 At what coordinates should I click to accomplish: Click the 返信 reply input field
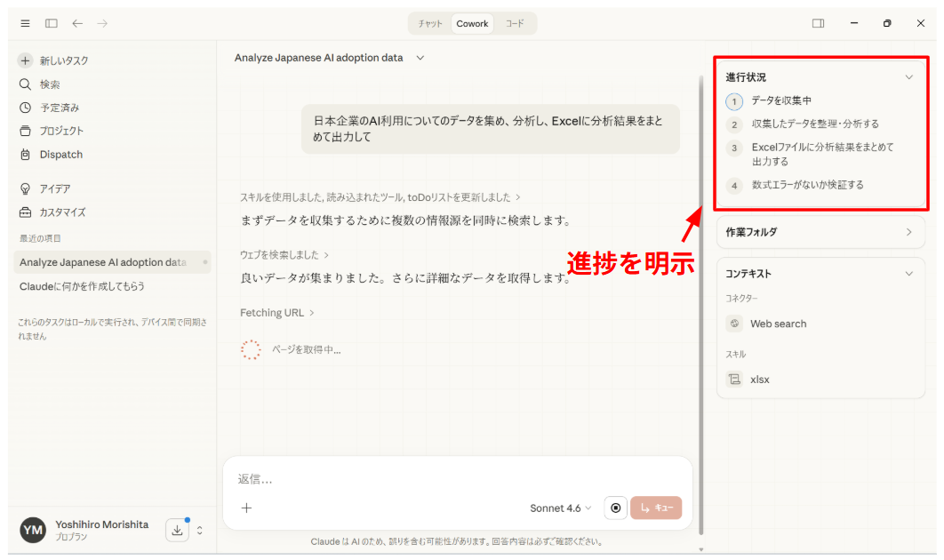pyautogui.click(x=444, y=479)
